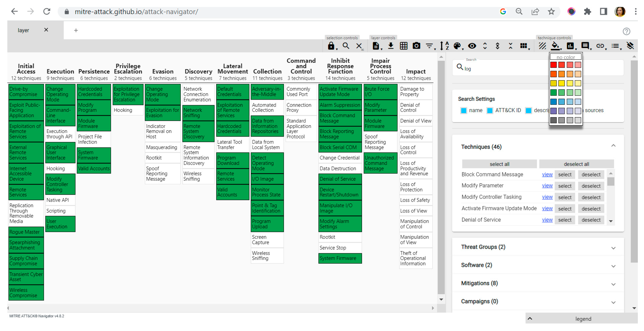Open view link for Modify Parameter

pyautogui.click(x=547, y=186)
